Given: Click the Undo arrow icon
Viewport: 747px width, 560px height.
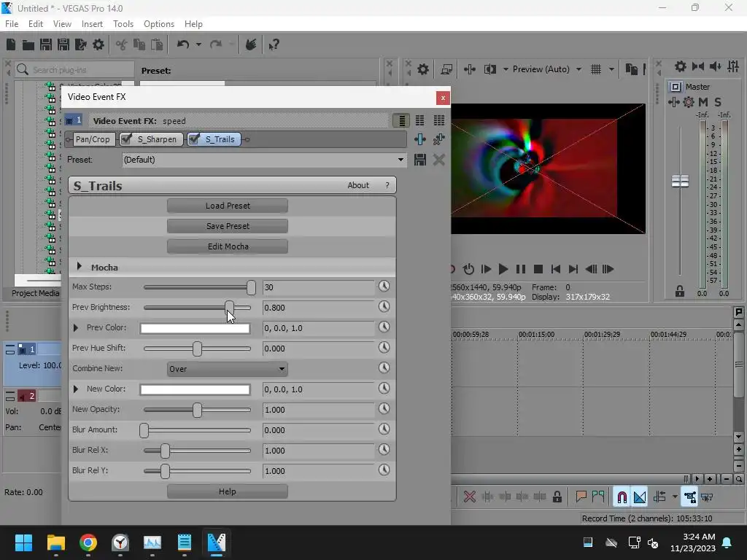Looking at the screenshot, I should click(x=183, y=44).
